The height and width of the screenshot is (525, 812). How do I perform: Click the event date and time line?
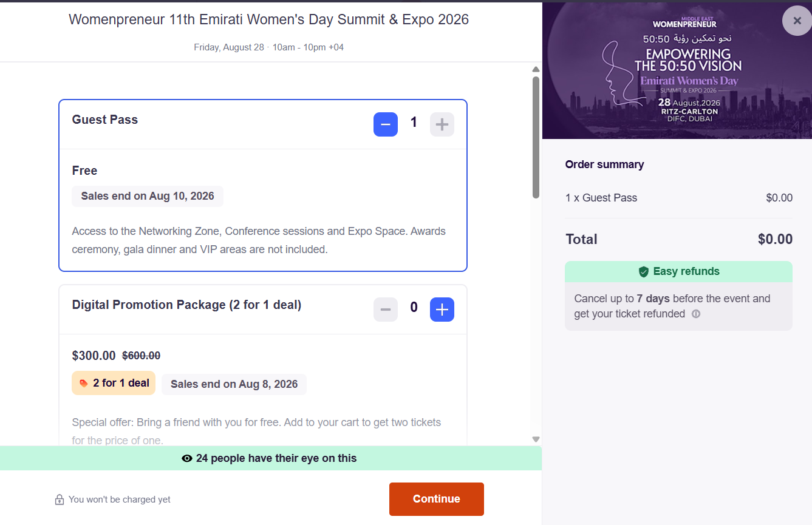269,47
